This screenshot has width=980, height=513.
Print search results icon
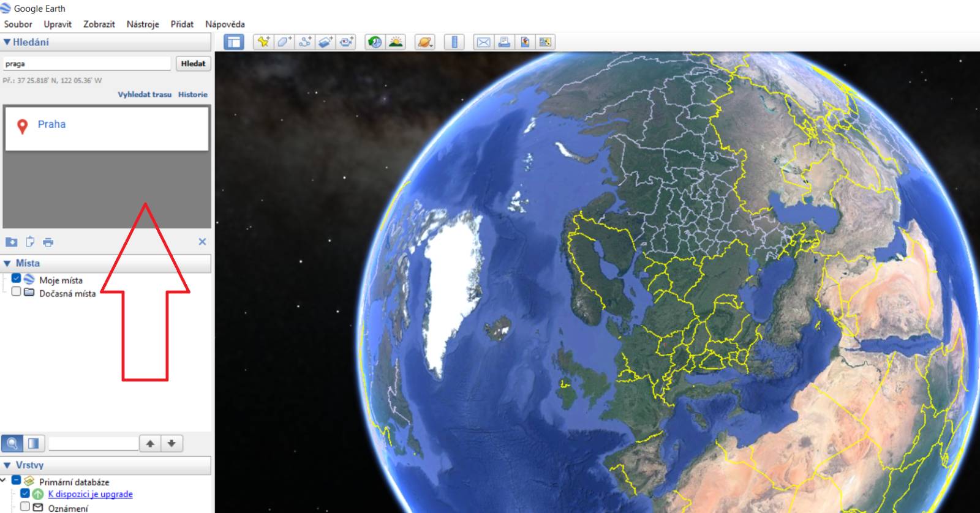tap(48, 242)
